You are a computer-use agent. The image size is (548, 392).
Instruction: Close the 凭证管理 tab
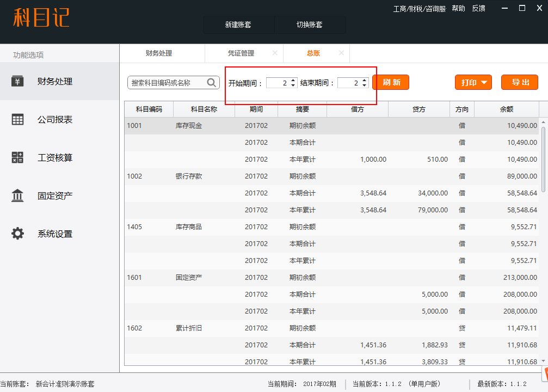[275, 53]
